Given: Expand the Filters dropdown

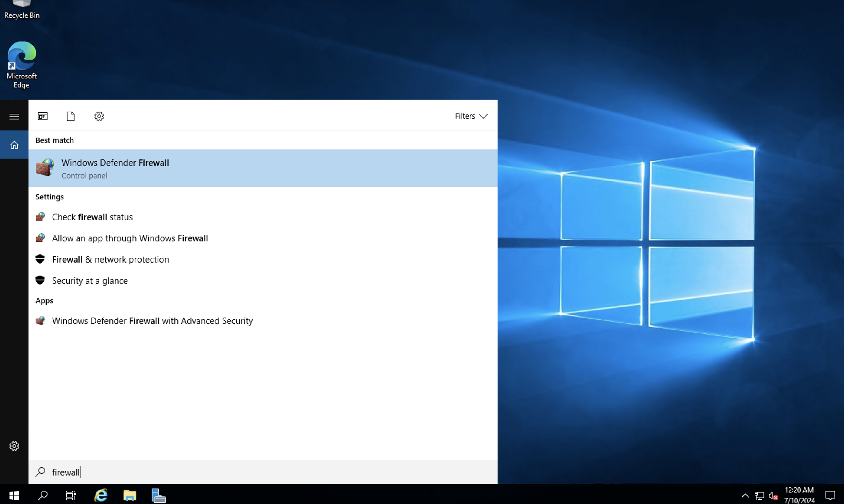Looking at the screenshot, I should 471,116.
